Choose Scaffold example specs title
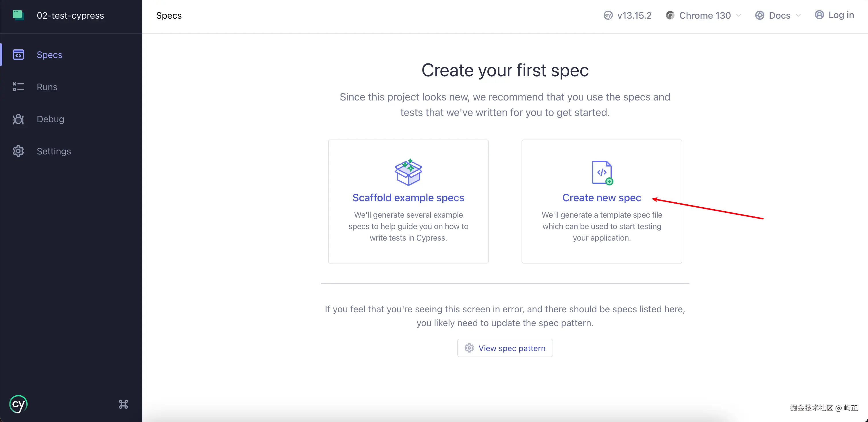The width and height of the screenshot is (868, 422). 408,198
